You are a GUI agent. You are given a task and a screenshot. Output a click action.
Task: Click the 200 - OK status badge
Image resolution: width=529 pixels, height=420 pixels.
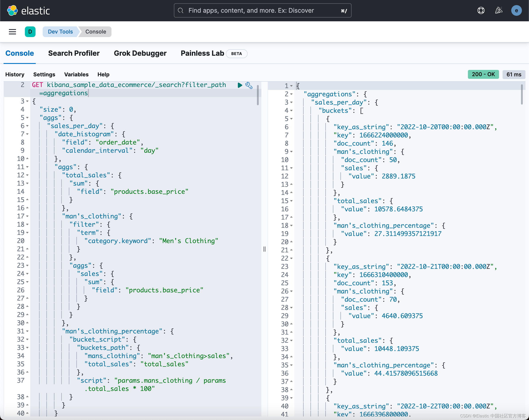coord(483,74)
